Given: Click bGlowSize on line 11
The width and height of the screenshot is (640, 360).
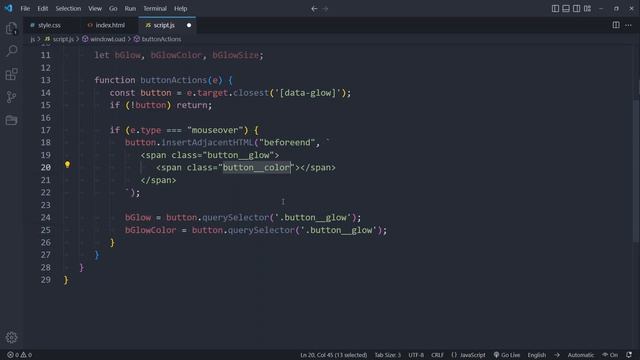Looking at the screenshot, I should pyautogui.click(x=236, y=55).
